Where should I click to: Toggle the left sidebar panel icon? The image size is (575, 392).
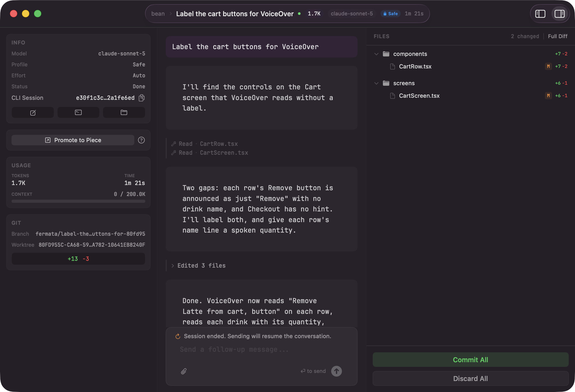tap(540, 14)
